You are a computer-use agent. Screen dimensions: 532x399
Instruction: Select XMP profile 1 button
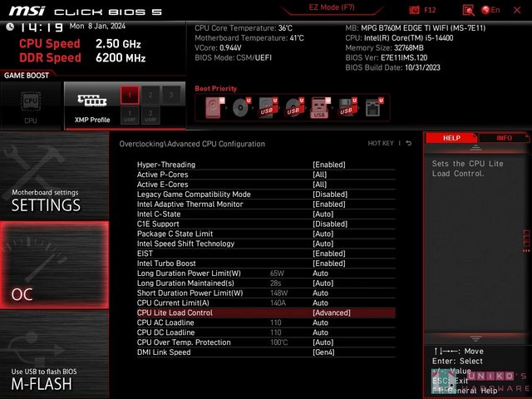[x=129, y=95]
